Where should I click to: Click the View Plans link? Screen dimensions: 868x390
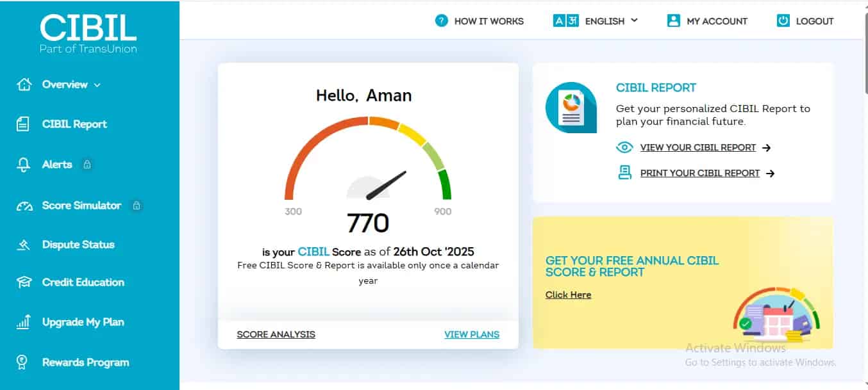pyautogui.click(x=471, y=334)
